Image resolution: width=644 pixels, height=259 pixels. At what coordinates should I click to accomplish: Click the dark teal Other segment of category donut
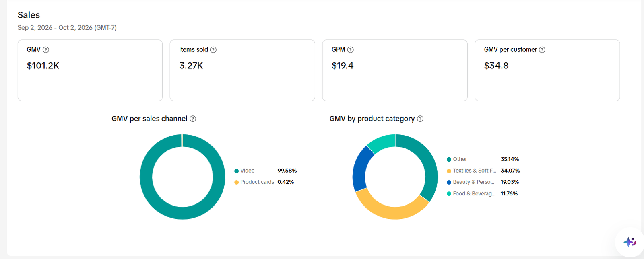429,165
